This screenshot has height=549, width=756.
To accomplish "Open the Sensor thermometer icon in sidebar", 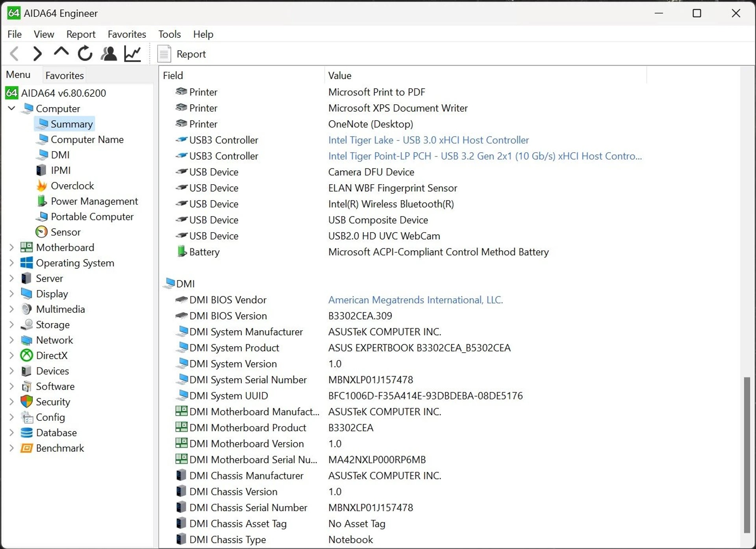I will tap(41, 232).
